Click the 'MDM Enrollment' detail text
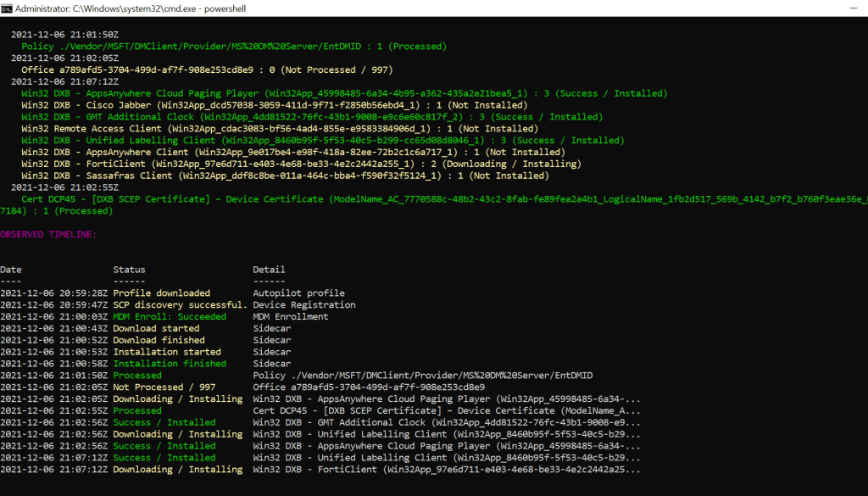868x496 pixels. coord(292,317)
